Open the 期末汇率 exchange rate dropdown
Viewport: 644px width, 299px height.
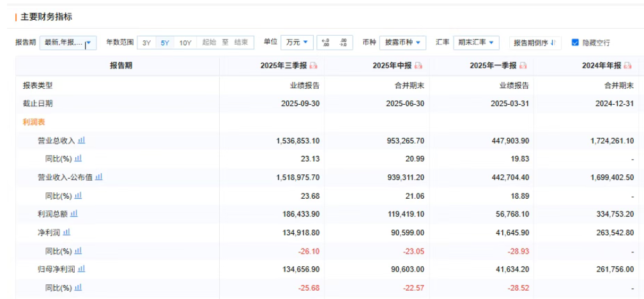point(476,42)
